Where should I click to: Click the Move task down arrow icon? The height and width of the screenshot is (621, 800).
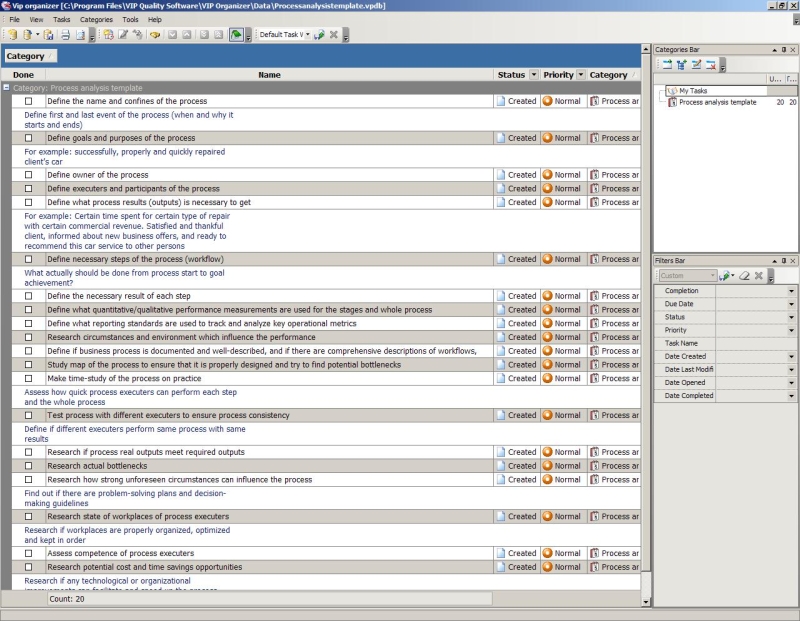172,35
